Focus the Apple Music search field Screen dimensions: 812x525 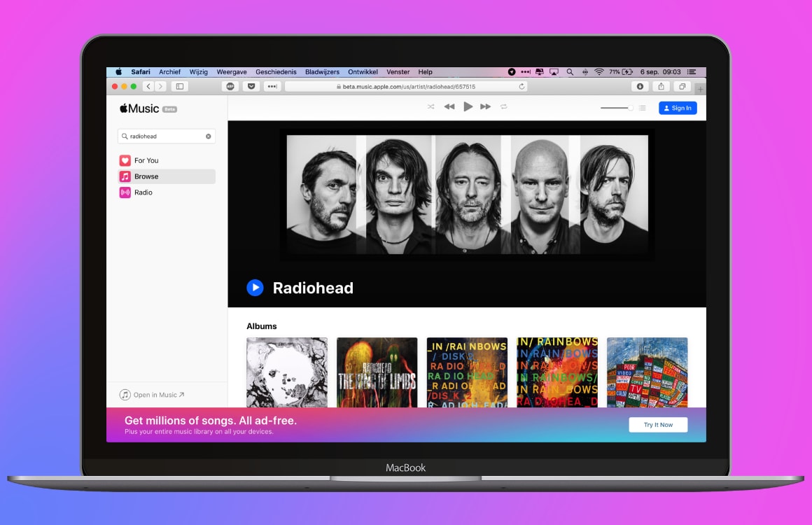click(166, 136)
